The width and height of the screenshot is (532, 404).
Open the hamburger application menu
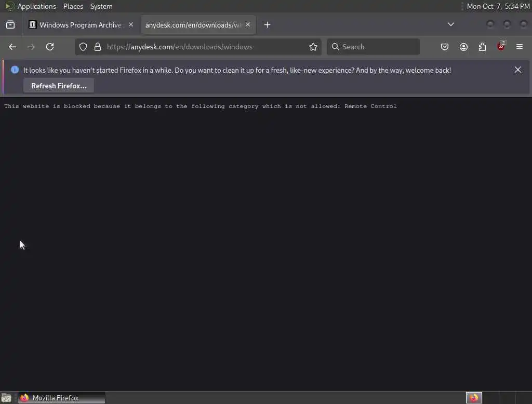(x=520, y=47)
